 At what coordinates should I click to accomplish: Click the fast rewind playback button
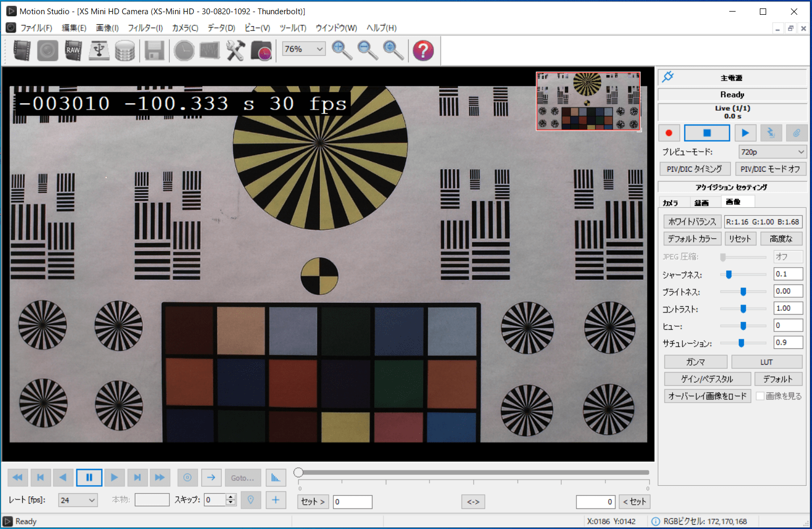coord(17,477)
